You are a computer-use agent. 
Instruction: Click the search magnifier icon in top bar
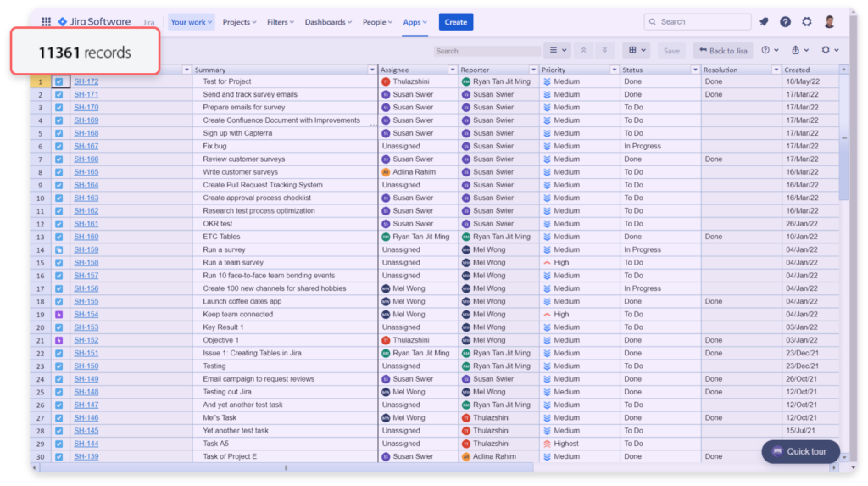[653, 21]
